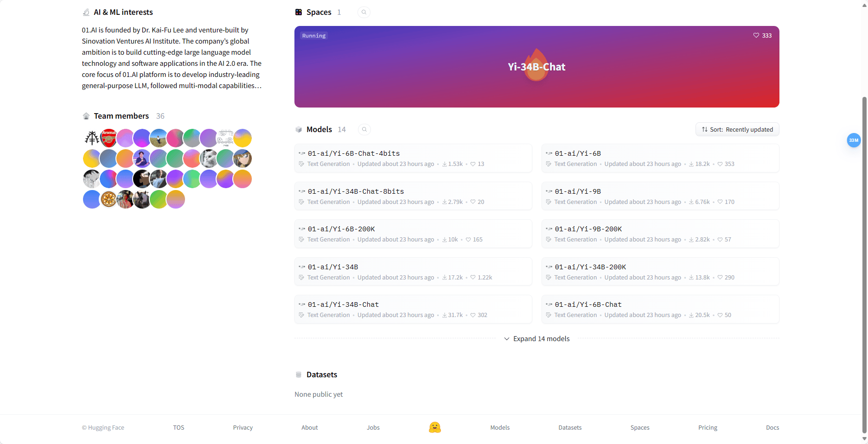Screen dimensions: 868x444
Task: Open the purple-robed figure team member avatar
Action: click(142, 159)
